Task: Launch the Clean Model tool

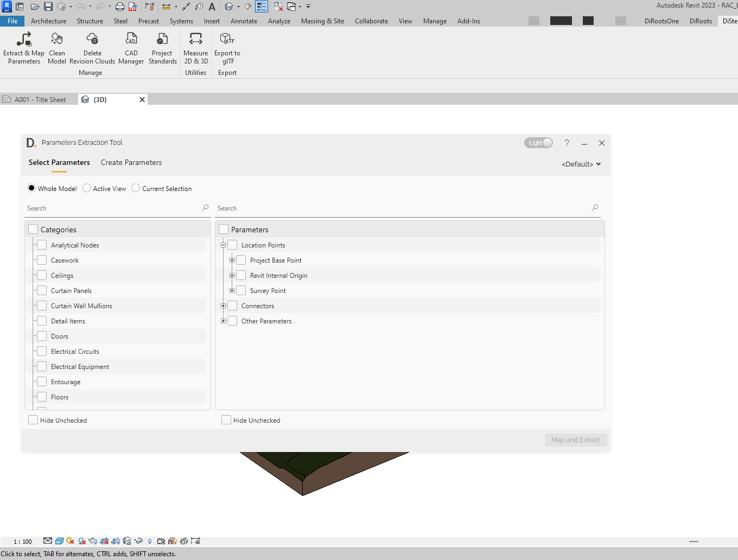Action: point(57,48)
